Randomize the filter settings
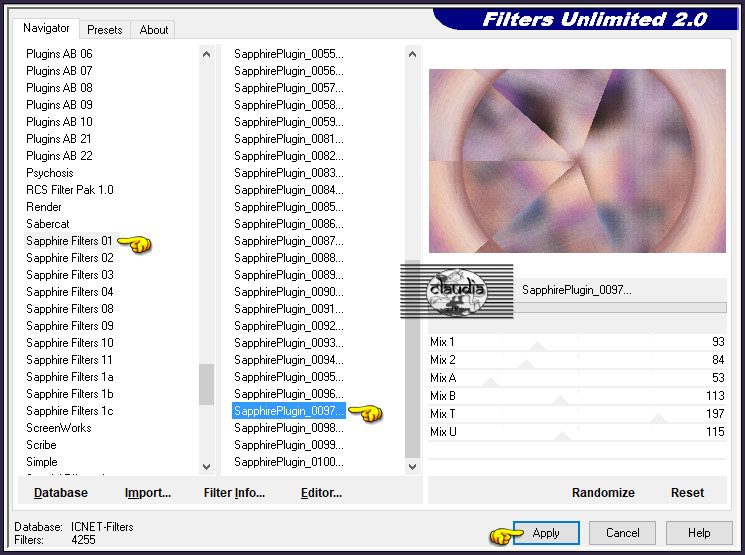Viewport: 745px width, 555px height. point(603,493)
